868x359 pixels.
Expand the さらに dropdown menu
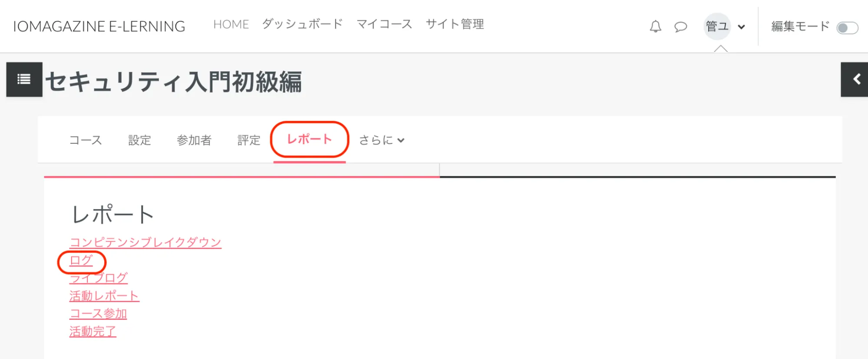[382, 140]
